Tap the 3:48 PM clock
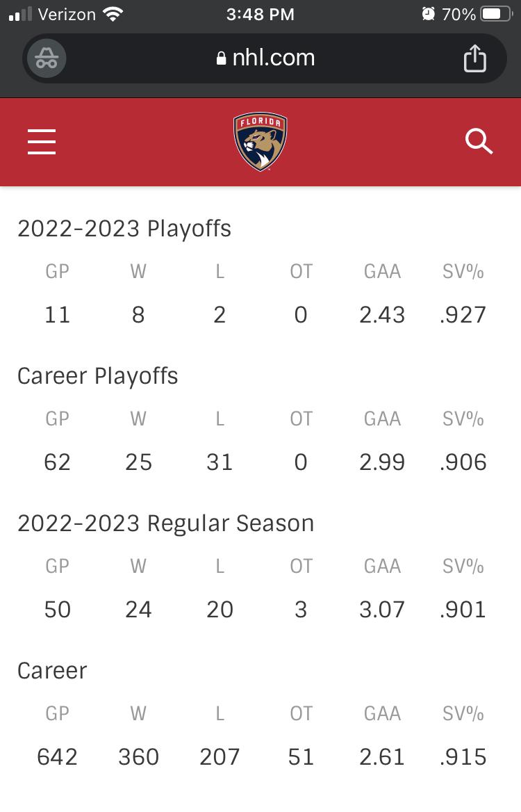The height and width of the screenshot is (812, 521). pyautogui.click(x=260, y=14)
